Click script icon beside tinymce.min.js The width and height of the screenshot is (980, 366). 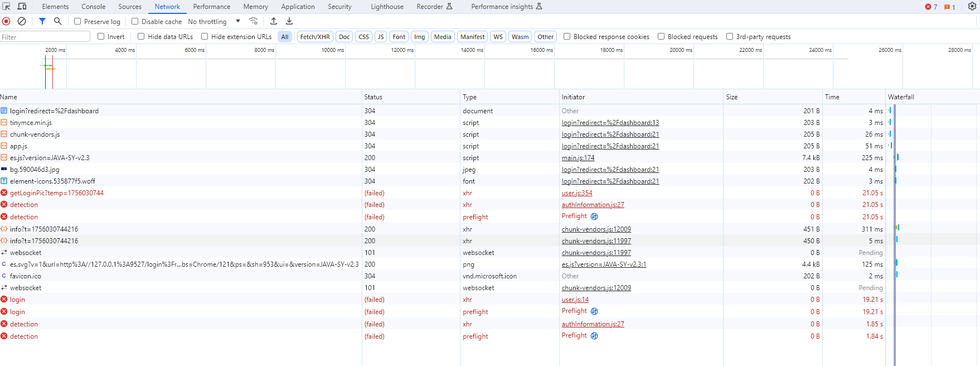(4, 122)
